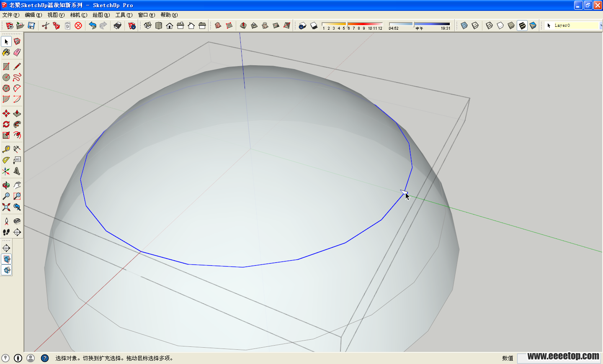This screenshot has width=603, height=364.
Task: Switch to Shaded face style
Action: [511, 26]
